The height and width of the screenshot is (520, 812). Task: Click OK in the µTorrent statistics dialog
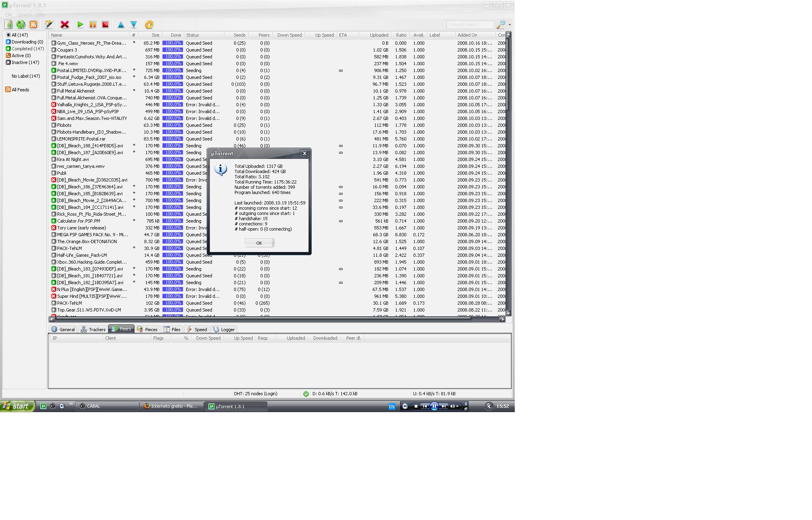tap(259, 243)
